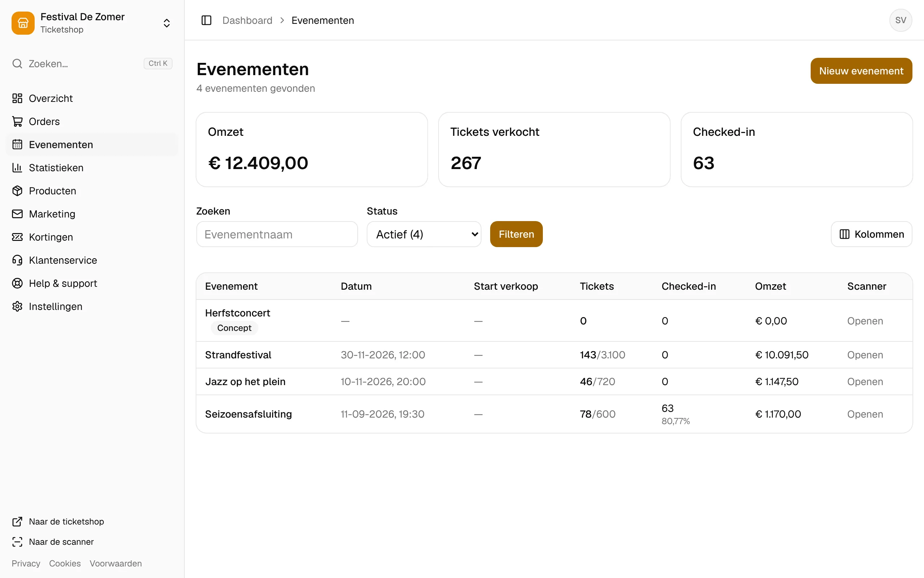The height and width of the screenshot is (578, 924).
Task: Open scanner for Jazz op het plein row
Action: pos(865,381)
